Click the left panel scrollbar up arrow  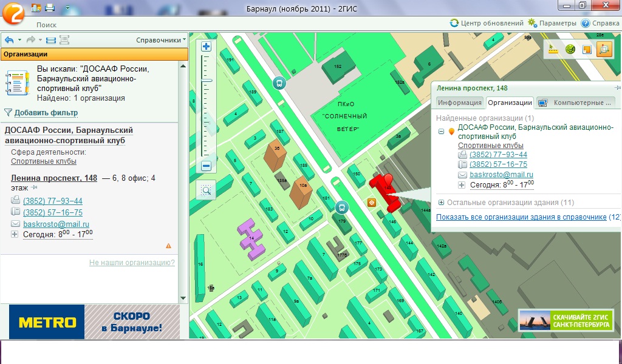(183, 66)
